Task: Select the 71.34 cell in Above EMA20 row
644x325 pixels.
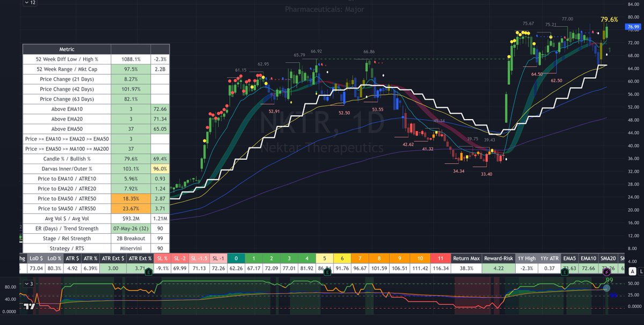Action: coord(160,119)
